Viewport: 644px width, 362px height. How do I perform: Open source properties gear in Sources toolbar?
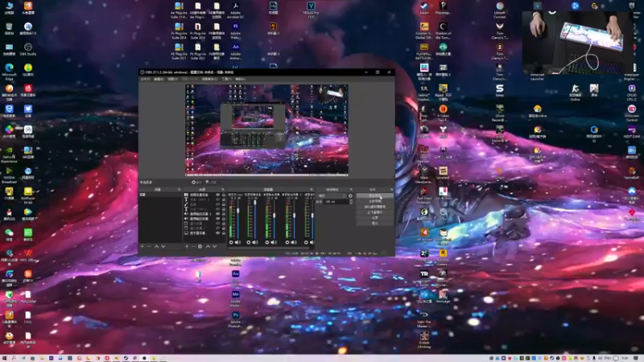click(x=200, y=246)
